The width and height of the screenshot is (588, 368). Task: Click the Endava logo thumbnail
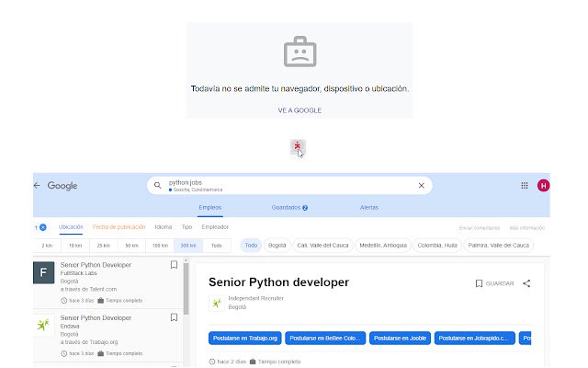coord(43,325)
